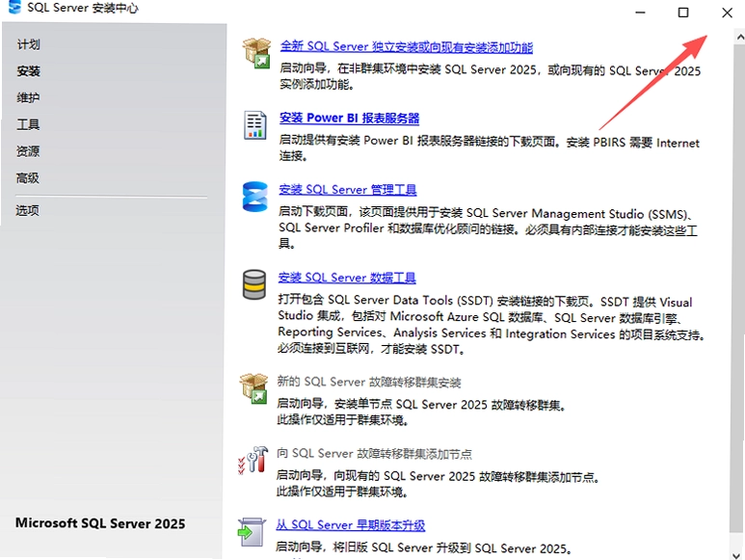
Task: Open the 计划 page in sidebar
Action: [29, 44]
